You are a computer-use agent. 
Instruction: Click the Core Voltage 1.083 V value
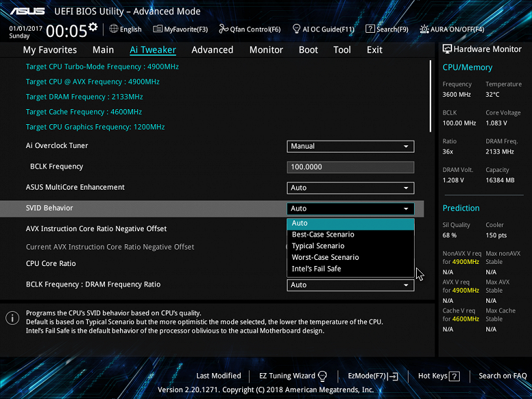pyautogui.click(x=497, y=123)
